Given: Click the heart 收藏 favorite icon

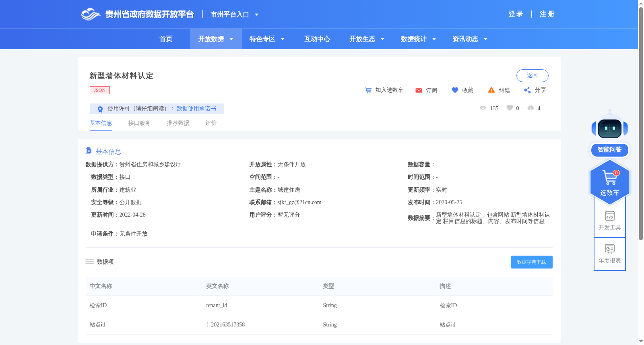Looking at the screenshot, I should (455, 90).
